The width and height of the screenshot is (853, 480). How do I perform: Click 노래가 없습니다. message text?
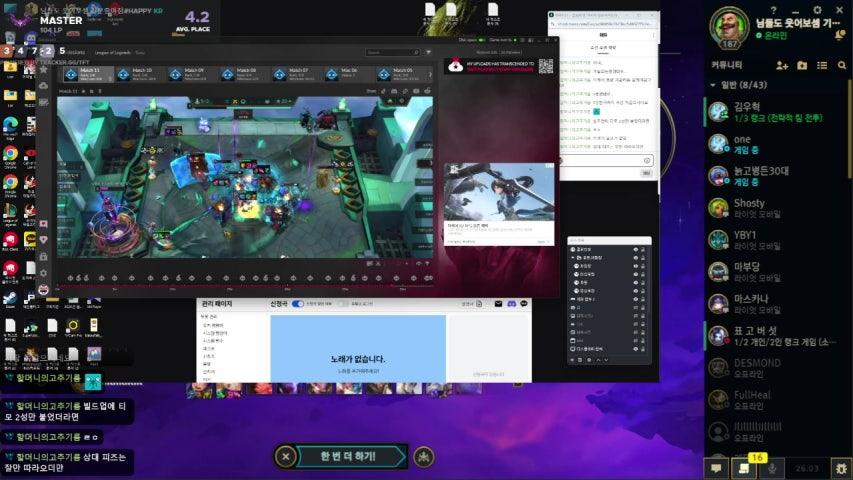pos(357,359)
